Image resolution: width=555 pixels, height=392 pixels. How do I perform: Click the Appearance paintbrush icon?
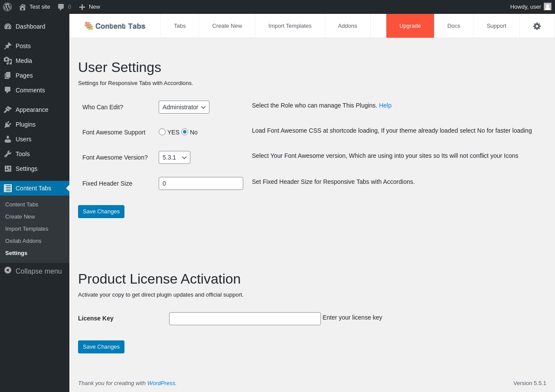[8, 110]
